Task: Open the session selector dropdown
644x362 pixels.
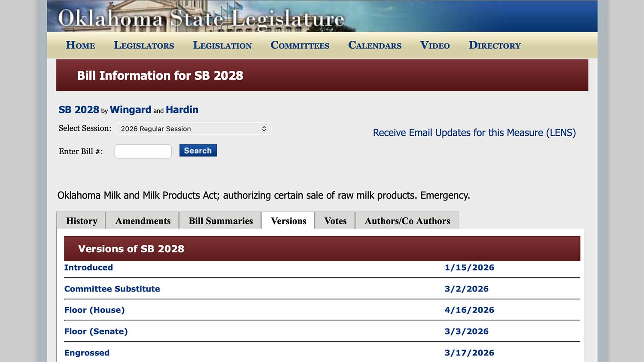Action: (193, 128)
